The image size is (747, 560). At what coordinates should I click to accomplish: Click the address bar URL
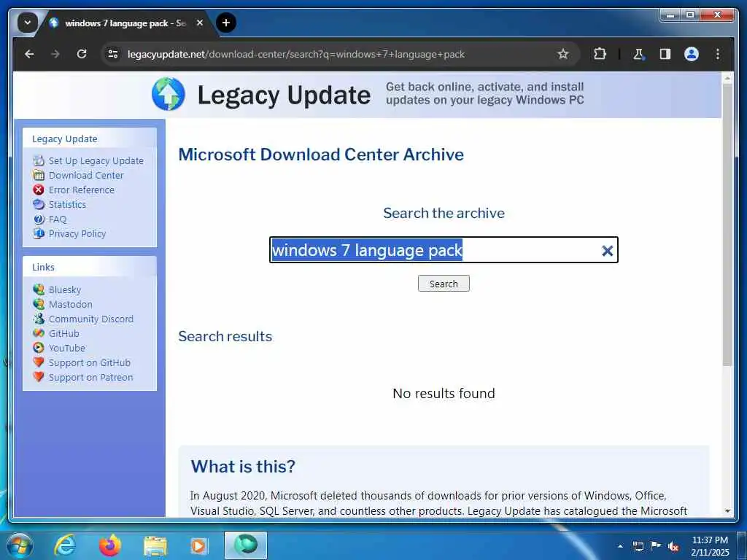(x=296, y=54)
